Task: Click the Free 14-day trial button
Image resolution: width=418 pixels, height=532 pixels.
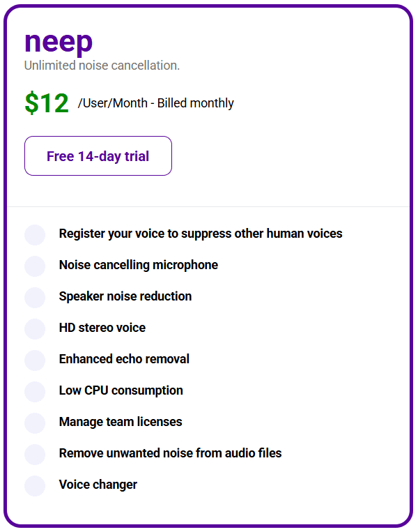Action: [x=98, y=155]
